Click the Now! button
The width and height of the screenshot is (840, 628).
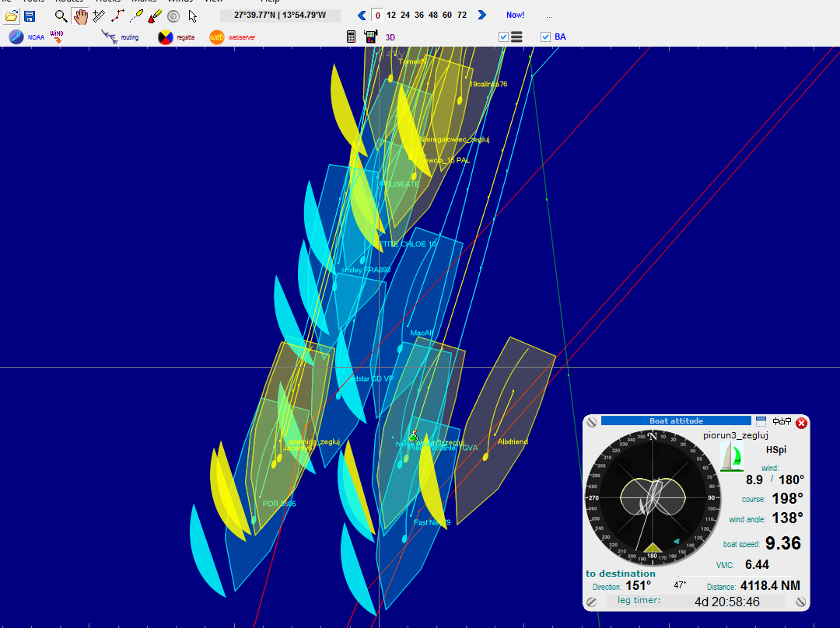[516, 15]
